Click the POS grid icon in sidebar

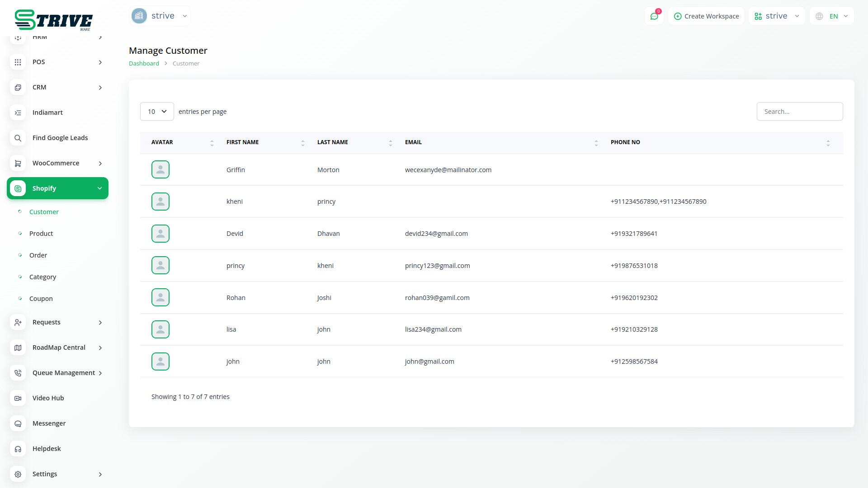[x=18, y=62]
